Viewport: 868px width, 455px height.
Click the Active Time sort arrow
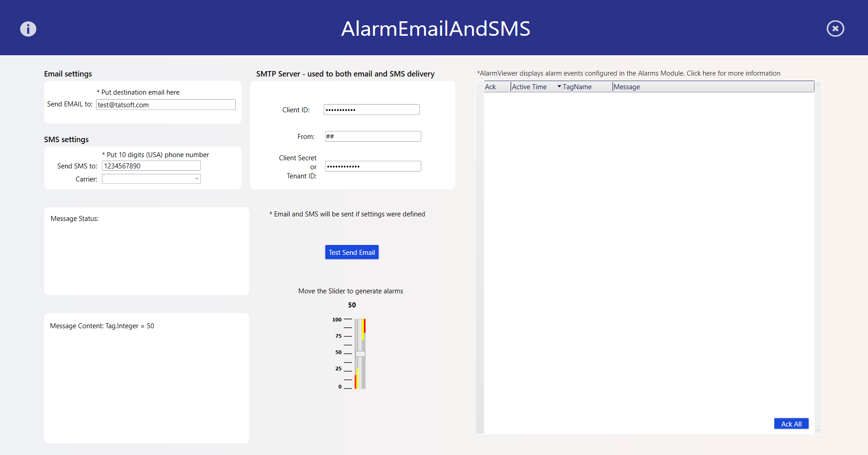click(559, 86)
